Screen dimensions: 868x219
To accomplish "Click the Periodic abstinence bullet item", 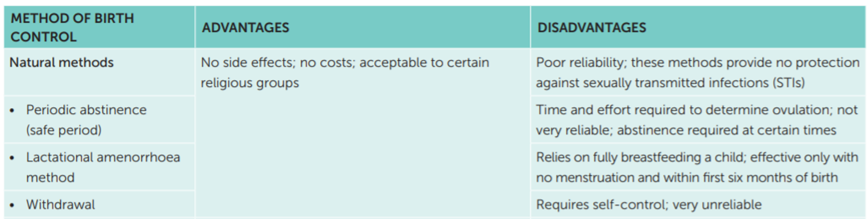I will click(86, 110).
